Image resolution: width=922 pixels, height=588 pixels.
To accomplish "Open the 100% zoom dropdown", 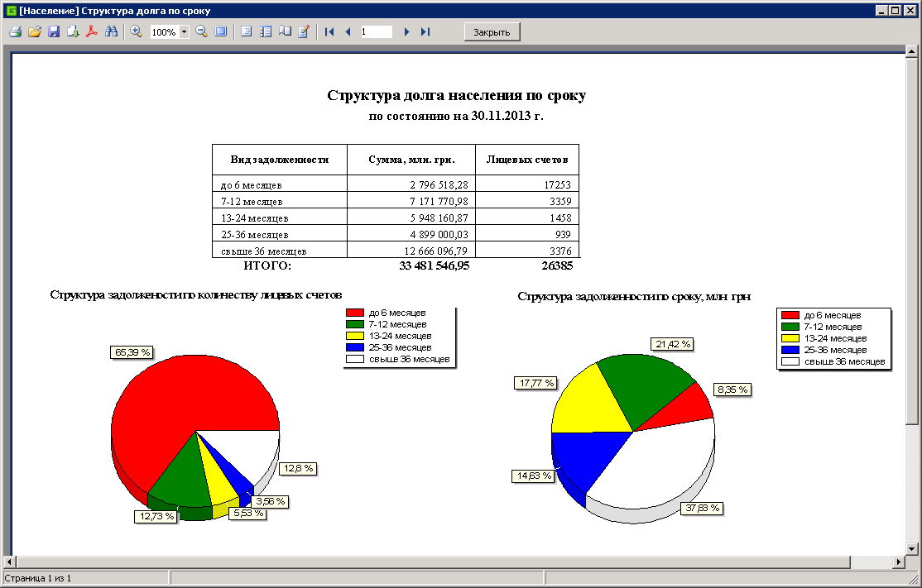I will click(184, 31).
